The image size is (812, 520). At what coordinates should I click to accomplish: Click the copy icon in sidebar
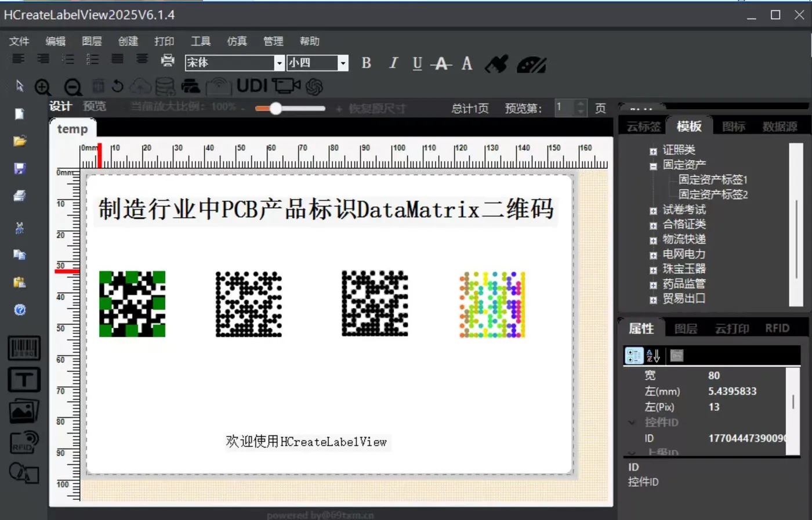(x=20, y=254)
